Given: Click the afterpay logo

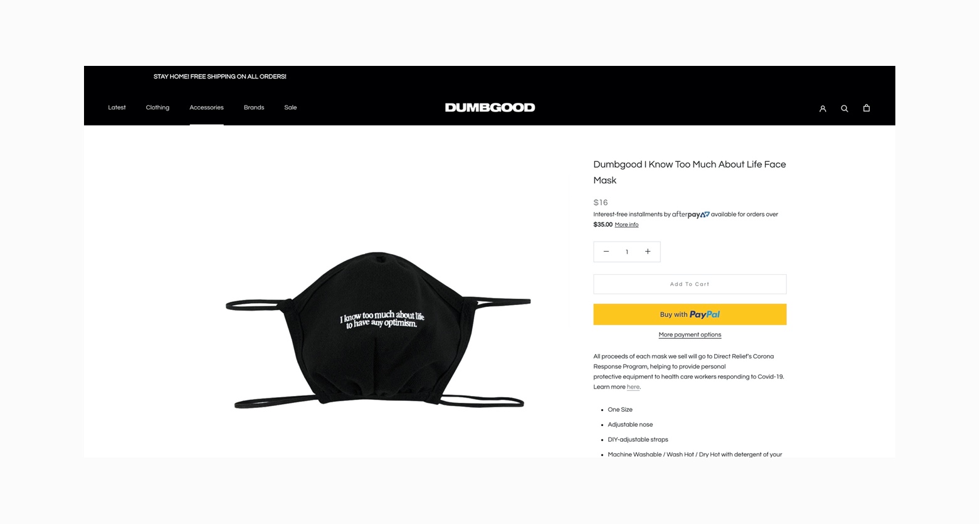Looking at the screenshot, I should pyautogui.click(x=691, y=215).
